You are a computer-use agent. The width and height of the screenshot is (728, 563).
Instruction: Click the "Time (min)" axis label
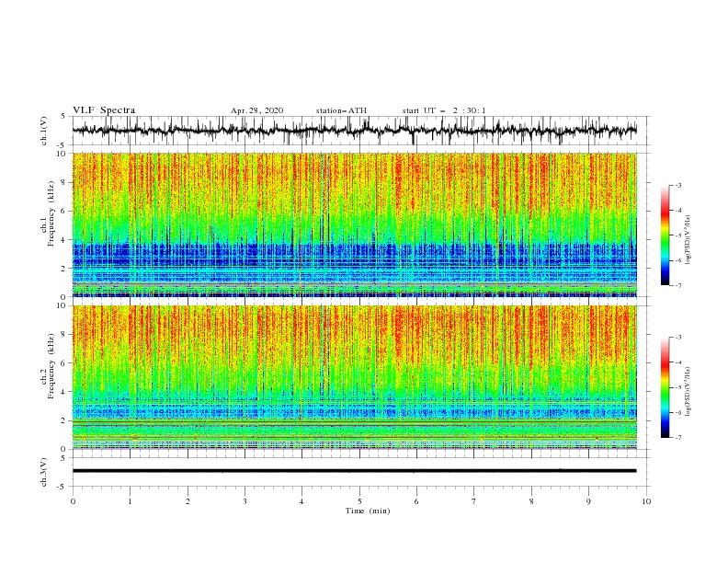368,511
